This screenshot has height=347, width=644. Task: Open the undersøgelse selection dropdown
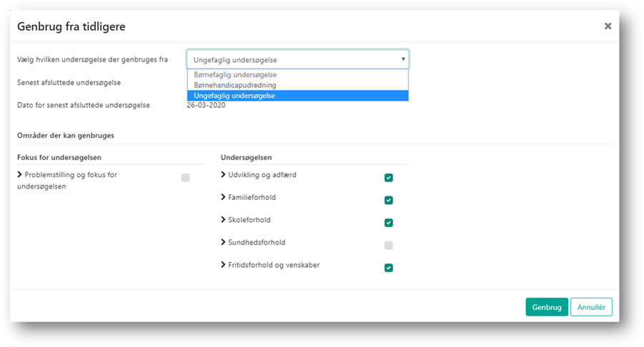pyautogui.click(x=297, y=59)
